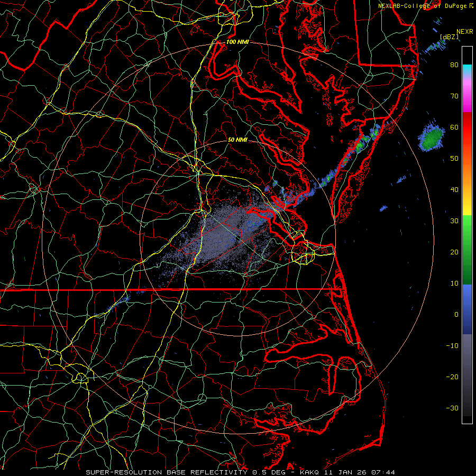Select the 10 value on the dBZ scale
Screen dimensions: 476x476
454,283
